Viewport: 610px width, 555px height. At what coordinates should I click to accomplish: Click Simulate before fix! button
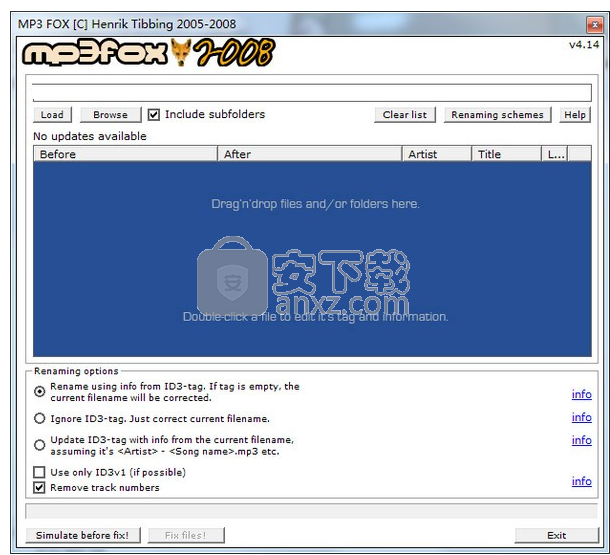coord(83,535)
